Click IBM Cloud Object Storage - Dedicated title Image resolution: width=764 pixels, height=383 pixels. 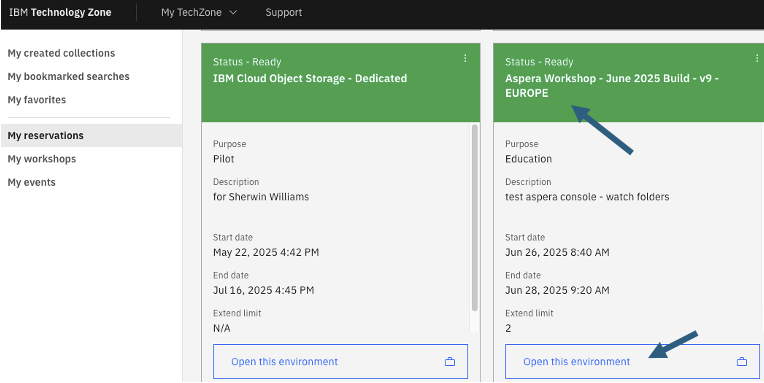[x=310, y=78]
